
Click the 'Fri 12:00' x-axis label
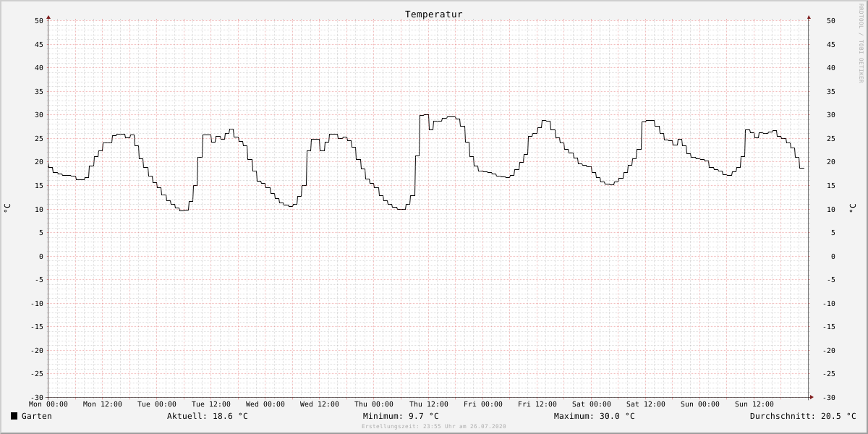point(537,404)
